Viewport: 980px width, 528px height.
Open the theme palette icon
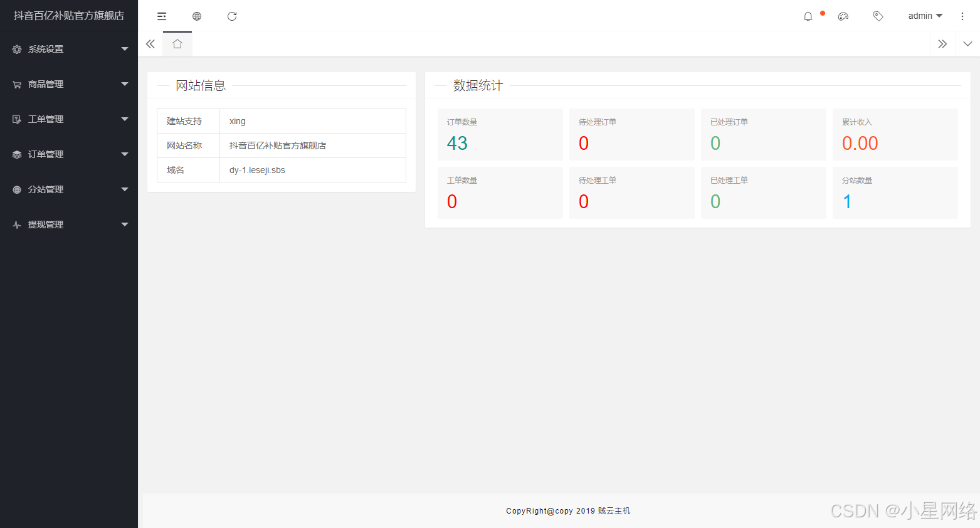pyautogui.click(x=843, y=16)
